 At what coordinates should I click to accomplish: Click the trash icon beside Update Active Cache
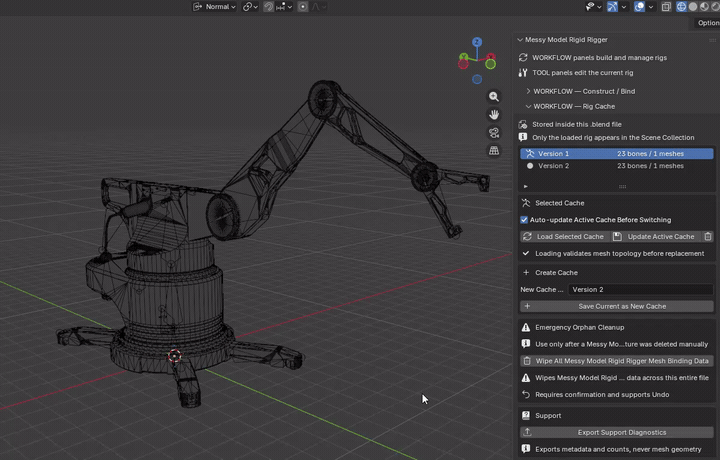coord(708,236)
